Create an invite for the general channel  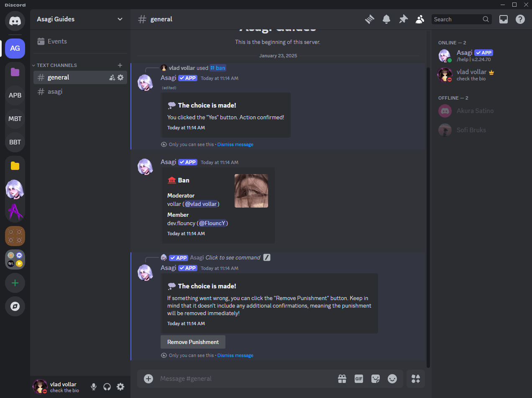coord(112,77)
